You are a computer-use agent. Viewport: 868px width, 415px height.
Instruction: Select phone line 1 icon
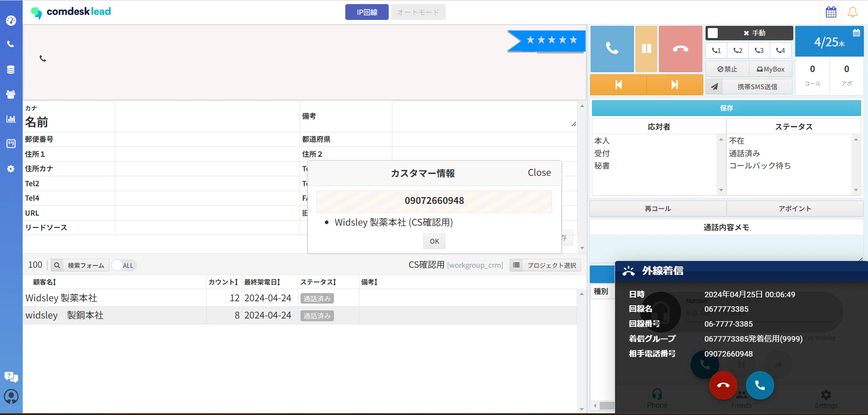coord(716,50)
